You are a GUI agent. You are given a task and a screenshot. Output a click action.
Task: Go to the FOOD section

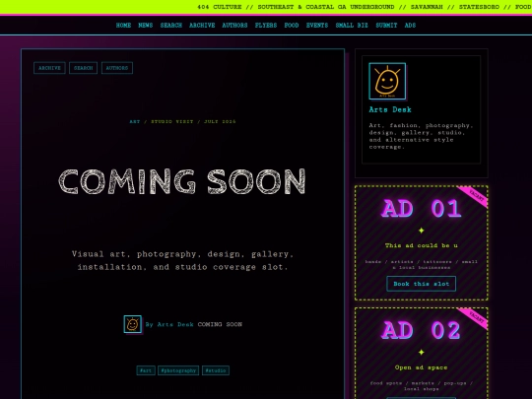[x=292, y=25]
